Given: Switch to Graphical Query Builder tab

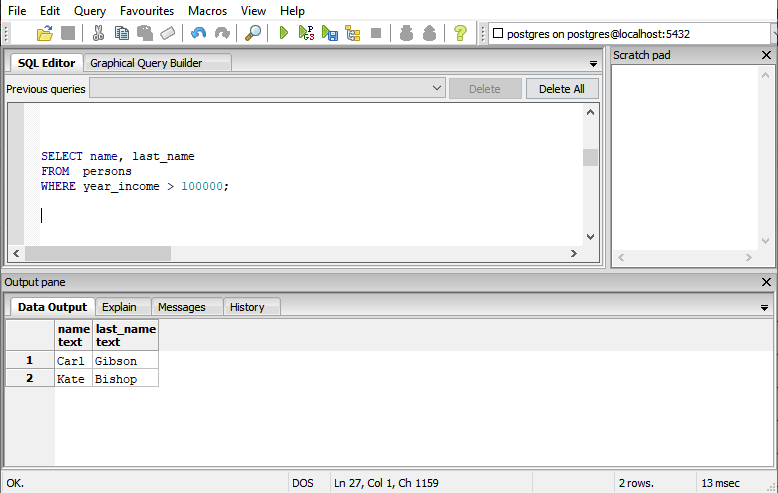Looking at the screenshot, I should (146, 63).
